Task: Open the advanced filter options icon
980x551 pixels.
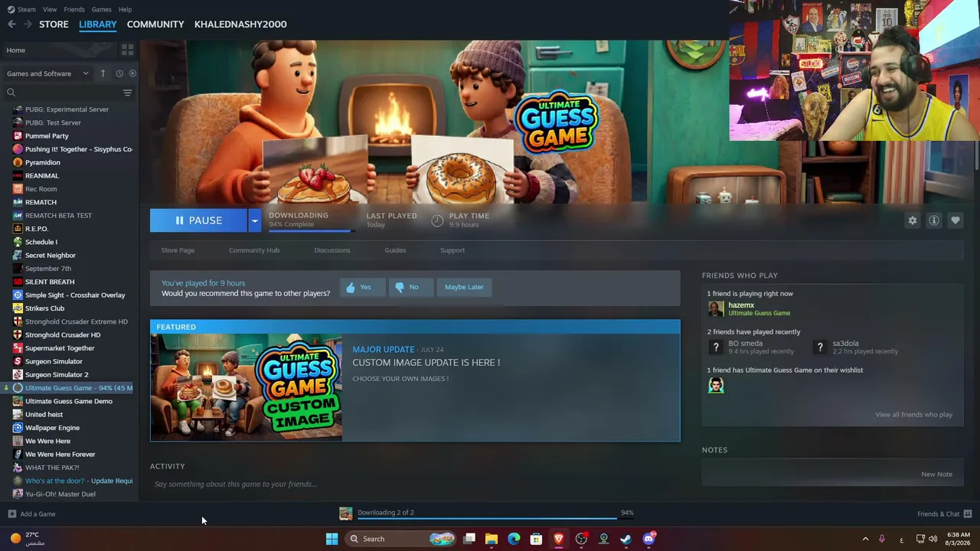Action: pyautogui.click(x=128, y=93)
